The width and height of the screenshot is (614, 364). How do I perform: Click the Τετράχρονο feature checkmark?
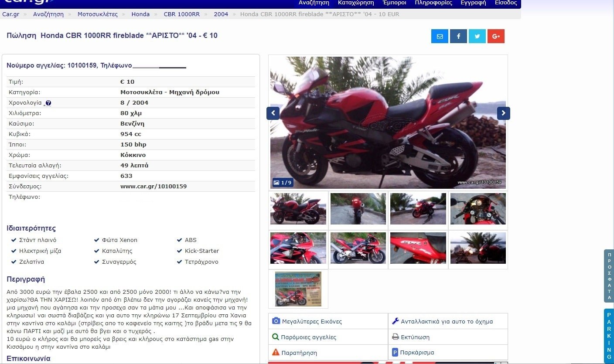point(180,262)
